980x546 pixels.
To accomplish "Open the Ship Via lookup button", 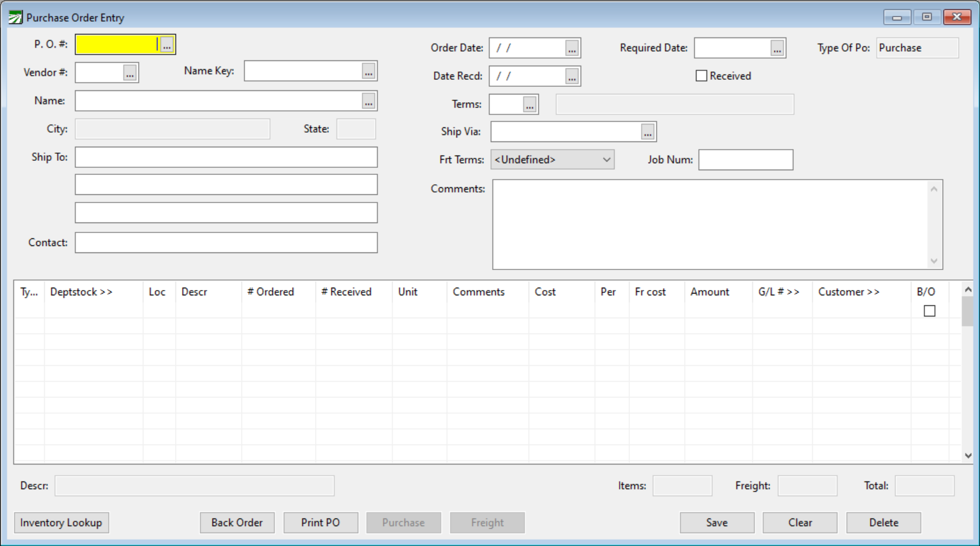I will click(647, 133).
